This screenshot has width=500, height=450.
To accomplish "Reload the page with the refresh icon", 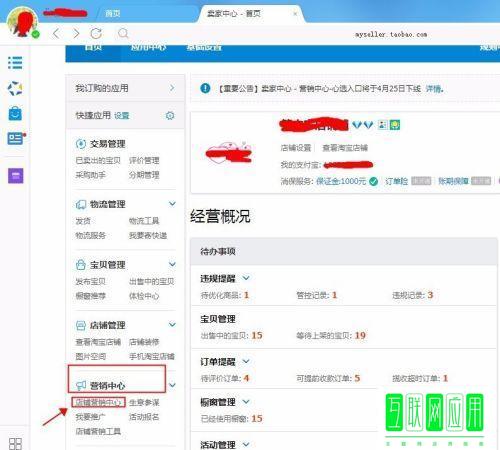I will 96,33.
